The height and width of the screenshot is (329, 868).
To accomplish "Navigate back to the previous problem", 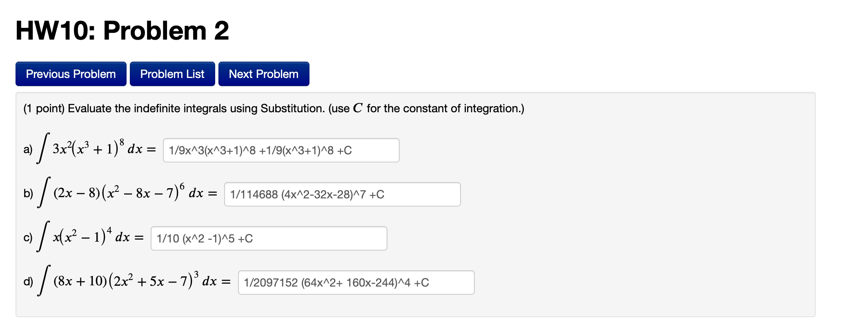I will coord(70,74).
